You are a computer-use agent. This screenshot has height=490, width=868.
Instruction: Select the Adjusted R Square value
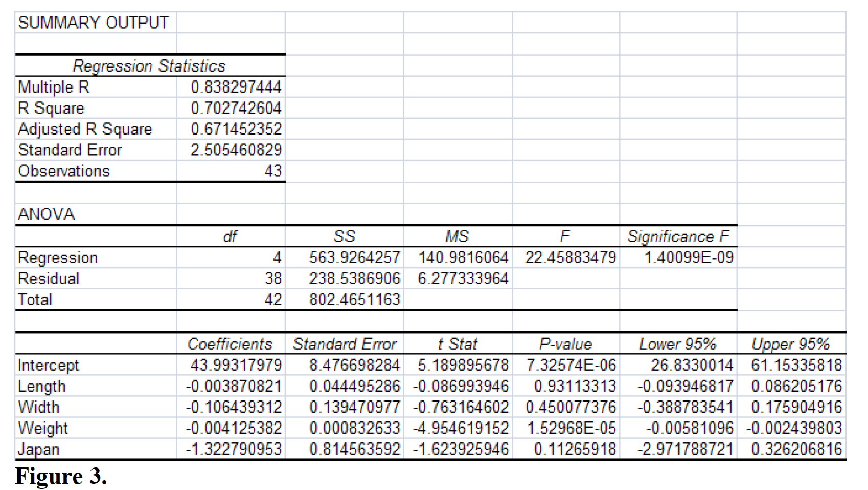pyautogui.click(x=235, y=129)
